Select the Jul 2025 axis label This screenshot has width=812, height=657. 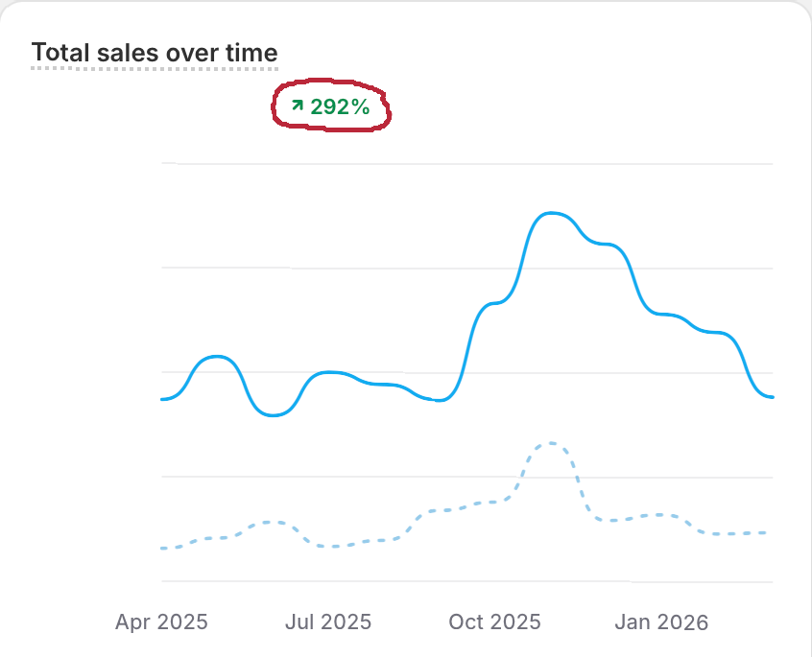click(x=327, y=622)
